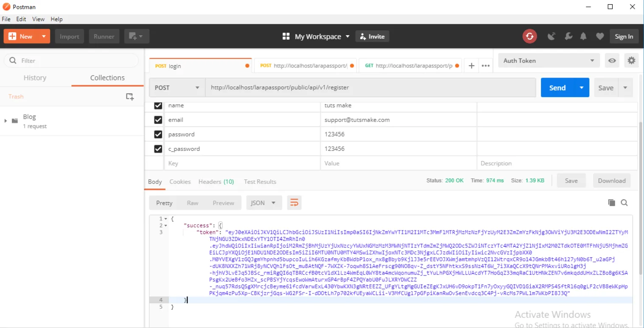This screenshot has width=644, height=328.
Task: Open the Test Results tab
Action: tap(260, 181)
